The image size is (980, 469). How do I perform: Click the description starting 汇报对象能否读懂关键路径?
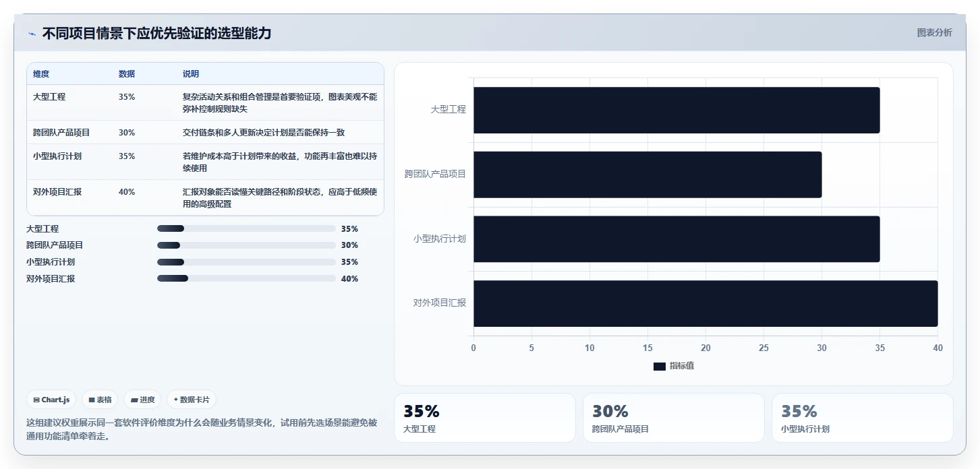tap(280, 197)
